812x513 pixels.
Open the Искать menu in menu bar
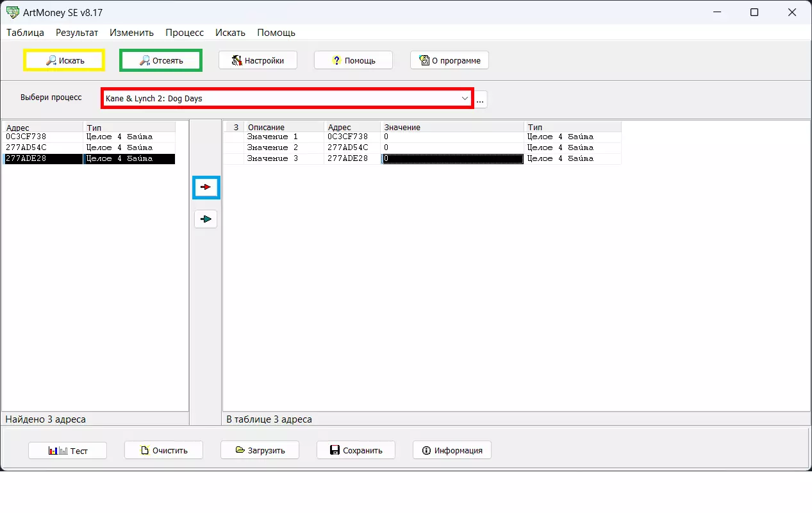click(x=230, y=32)
